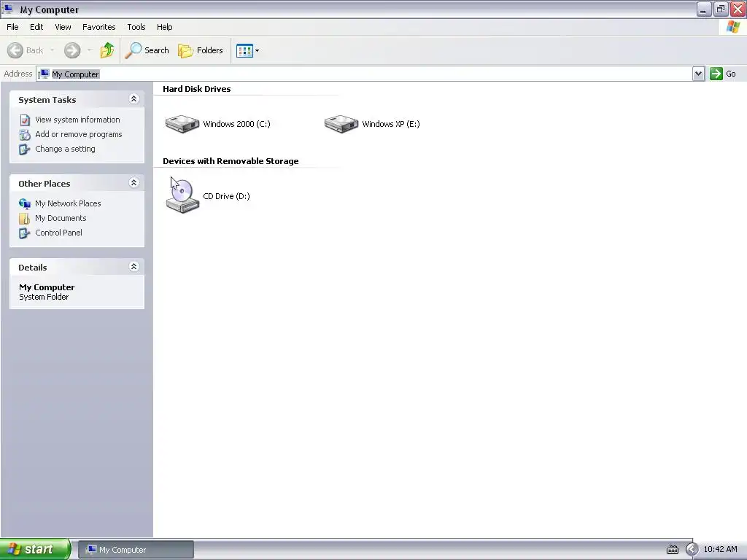Image resolution: width=747 pixels, height=560 pixels.
Task: Click Add or remove programs link
Action: [79, 134]
